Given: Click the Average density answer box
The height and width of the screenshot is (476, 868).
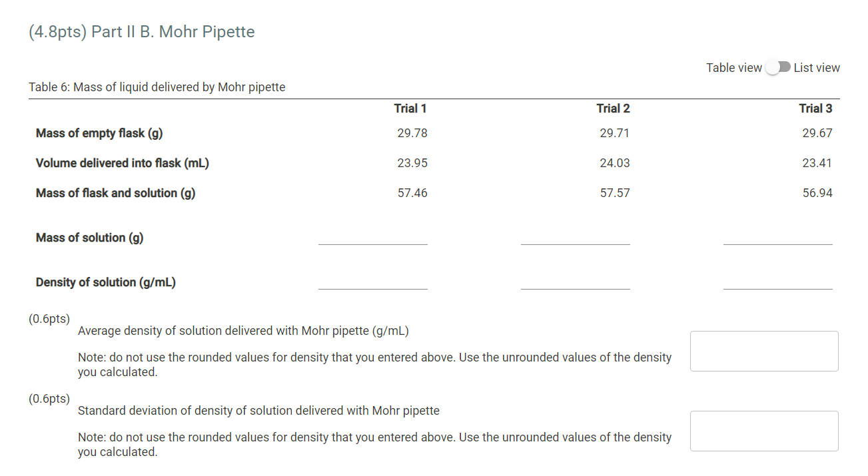Looking at the screenshot, I should point(763,351).
